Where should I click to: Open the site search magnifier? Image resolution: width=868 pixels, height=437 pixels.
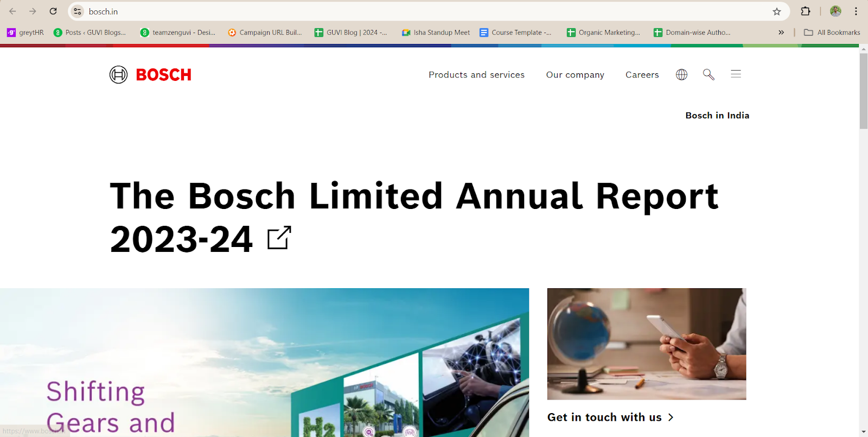pyautogui.click(x=709, y=74)
